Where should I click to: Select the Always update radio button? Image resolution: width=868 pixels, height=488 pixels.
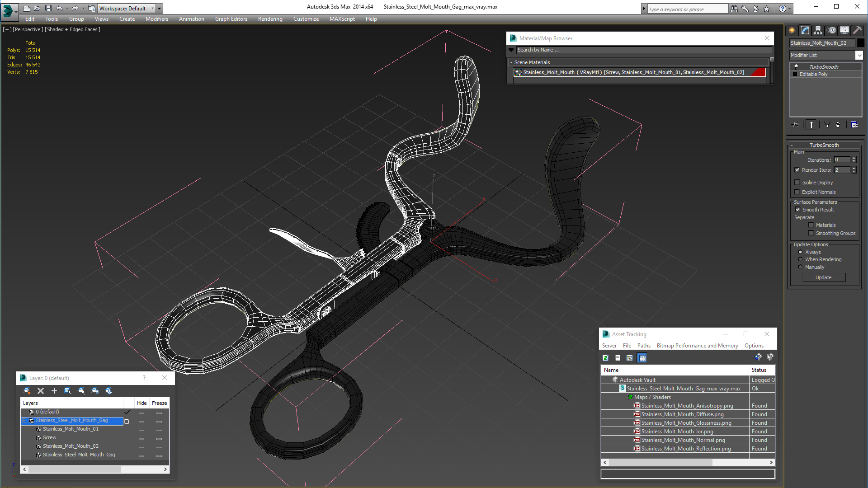tap(800, 252)
